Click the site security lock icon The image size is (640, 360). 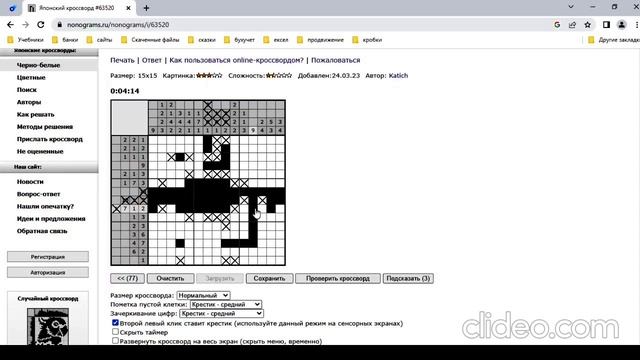pyautogui.click(x=60, y=25)
